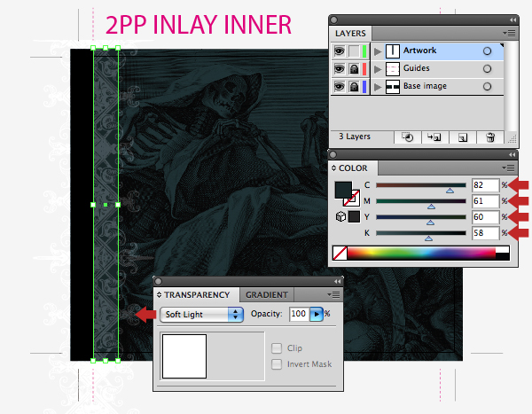Close the Transparency panel with its round button
The width and height of the screenshot is (532, 414).
[x=158, y=281]
